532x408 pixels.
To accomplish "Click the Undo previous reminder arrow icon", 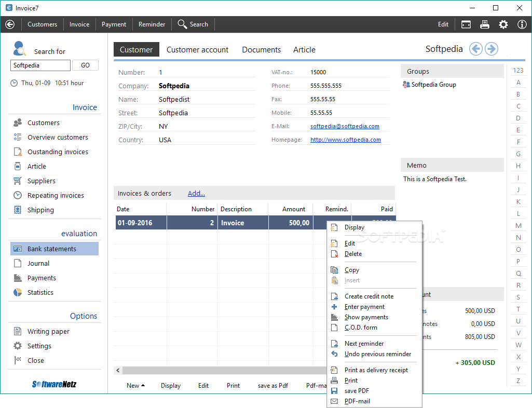I will click(x=334, y=354).
